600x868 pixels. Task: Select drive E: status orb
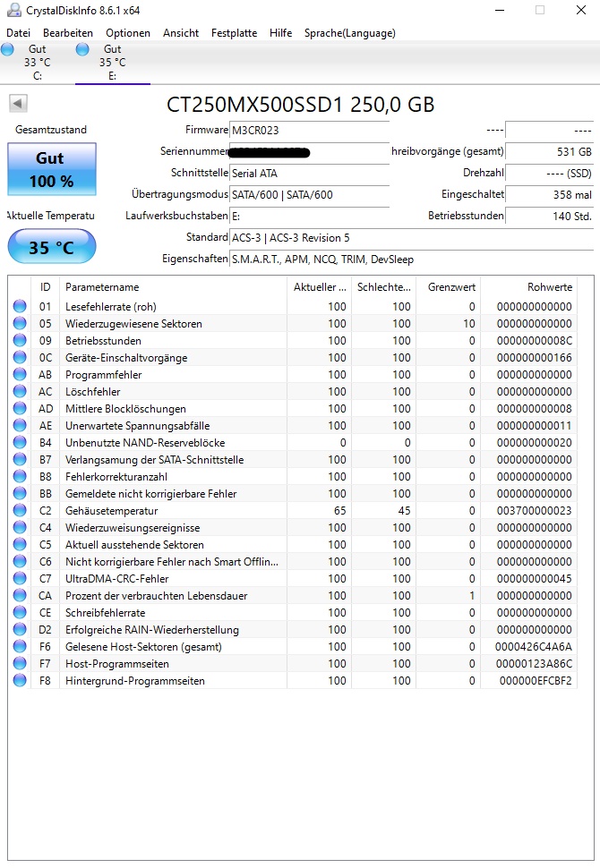(x=82, y=49)
